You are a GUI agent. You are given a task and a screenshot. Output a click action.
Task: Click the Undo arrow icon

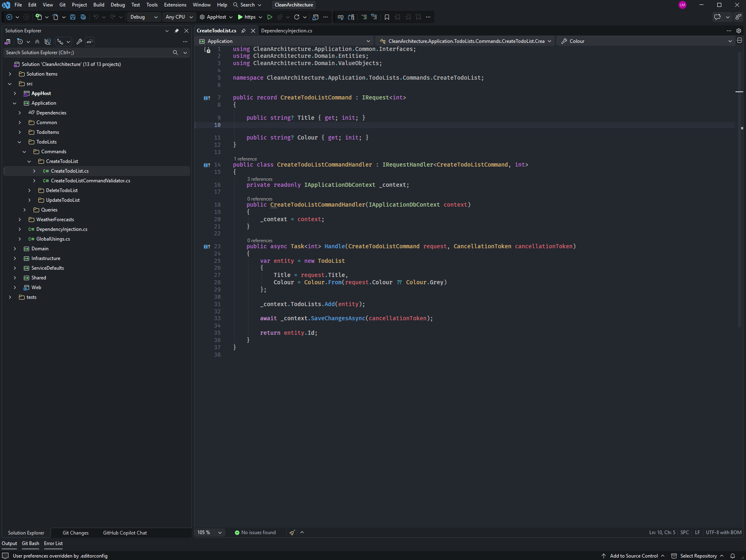(96, 17)
